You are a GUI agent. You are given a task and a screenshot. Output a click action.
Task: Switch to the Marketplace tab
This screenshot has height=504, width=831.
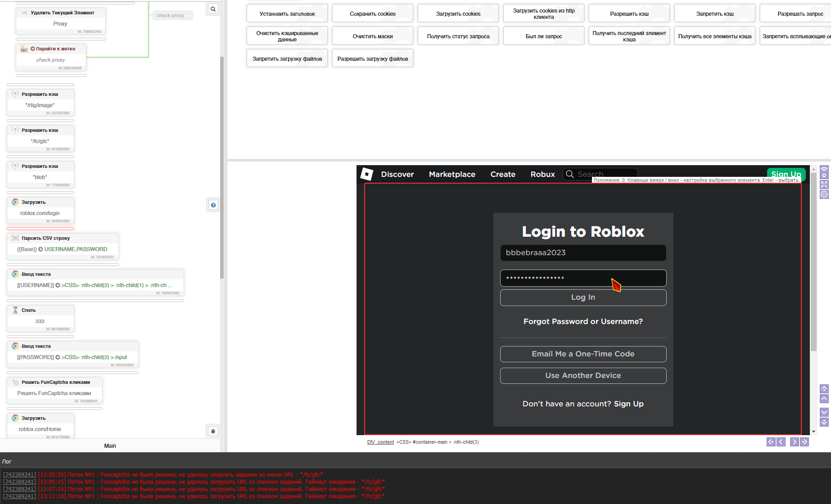point(452,174)
